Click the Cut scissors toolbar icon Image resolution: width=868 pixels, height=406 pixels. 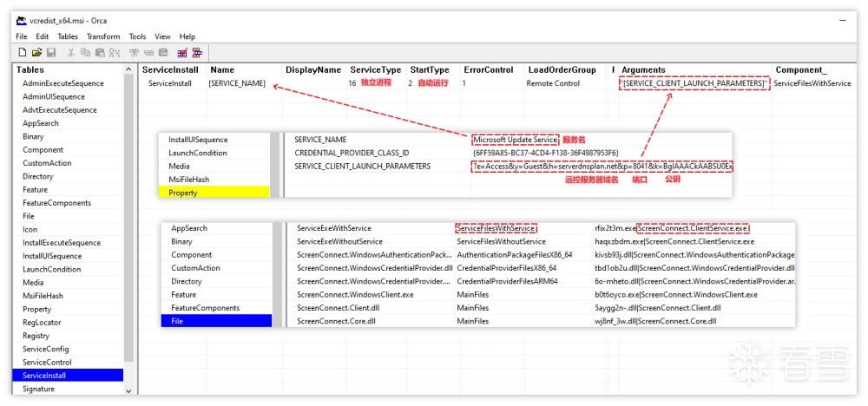click(71, 53)
